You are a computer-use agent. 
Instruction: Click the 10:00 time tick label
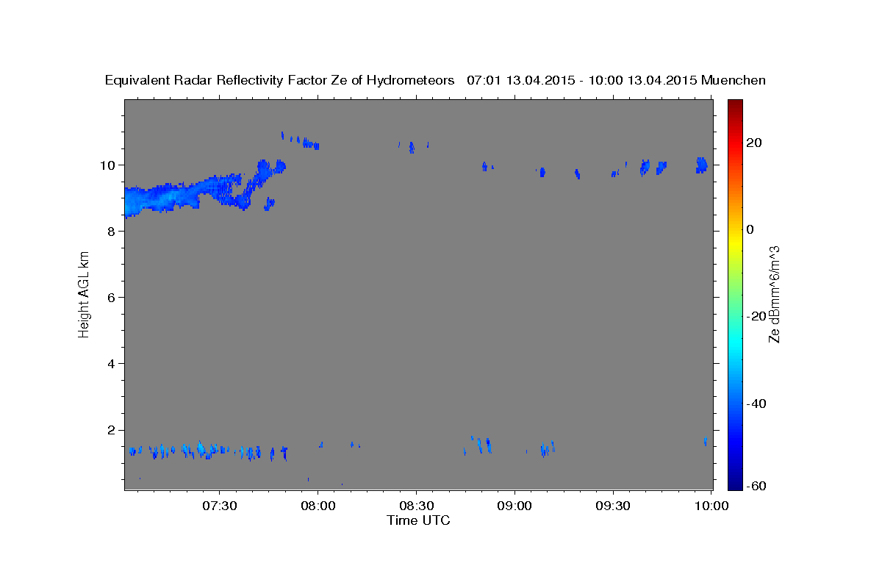[x=711, y=506]
